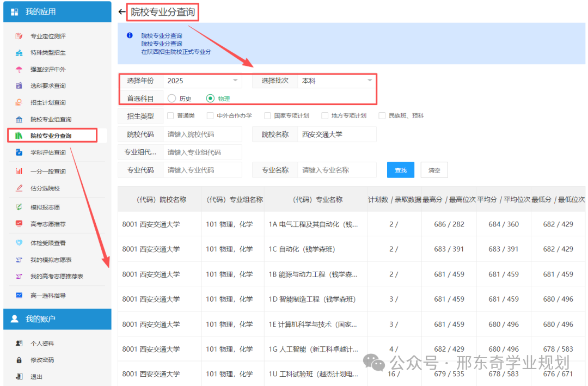588x386 pixels.
Task: Click the 特殊类型招生 sidebar icon
Action: 19,53
